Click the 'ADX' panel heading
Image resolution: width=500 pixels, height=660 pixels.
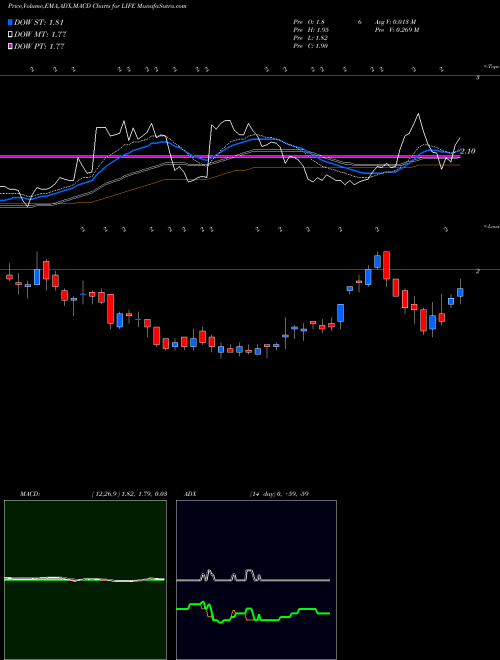coord(190,494)
